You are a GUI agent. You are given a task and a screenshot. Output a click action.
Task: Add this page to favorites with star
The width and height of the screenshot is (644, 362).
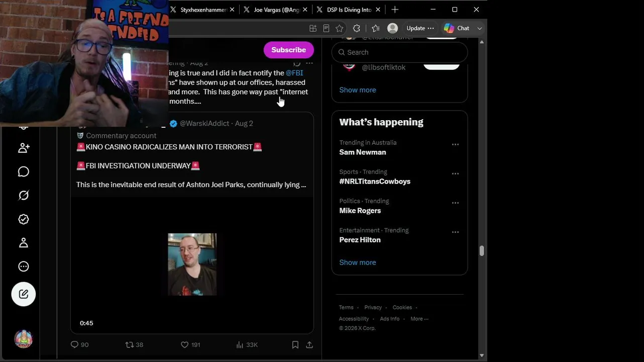(x=340, y=28)
